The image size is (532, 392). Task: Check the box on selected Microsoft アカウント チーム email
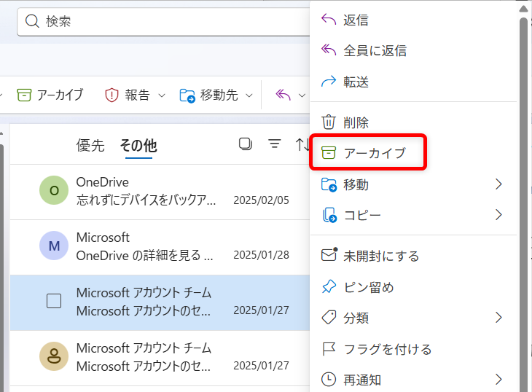pos(54,301)
